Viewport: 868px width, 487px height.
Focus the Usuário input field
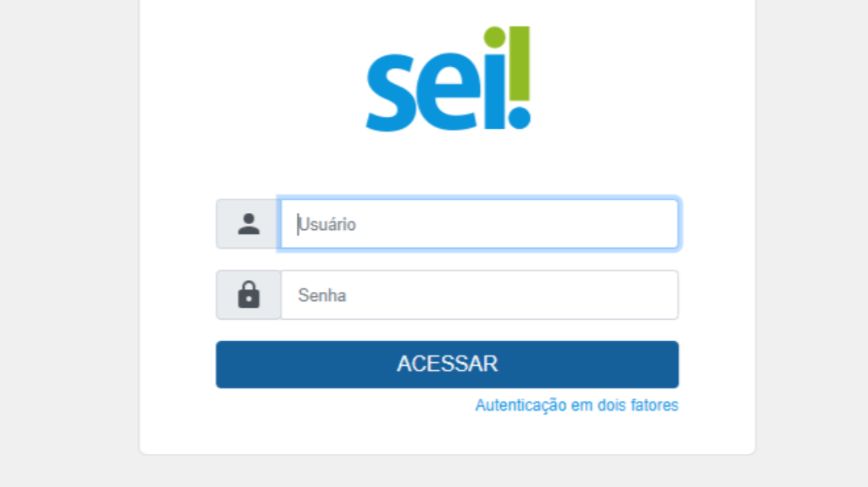pyautogui.click(x=480, y=224)
